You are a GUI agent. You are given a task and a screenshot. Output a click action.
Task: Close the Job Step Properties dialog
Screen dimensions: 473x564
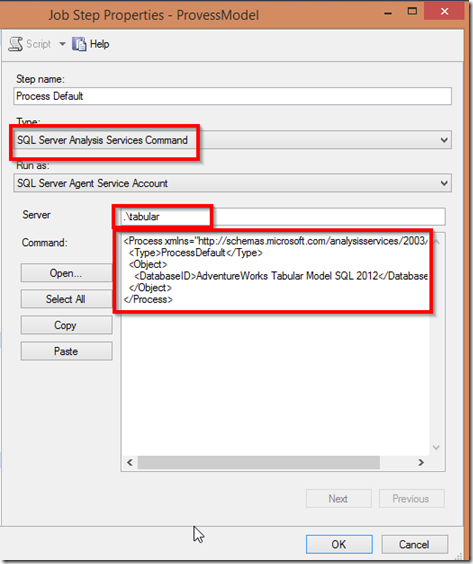coord(444,12)
